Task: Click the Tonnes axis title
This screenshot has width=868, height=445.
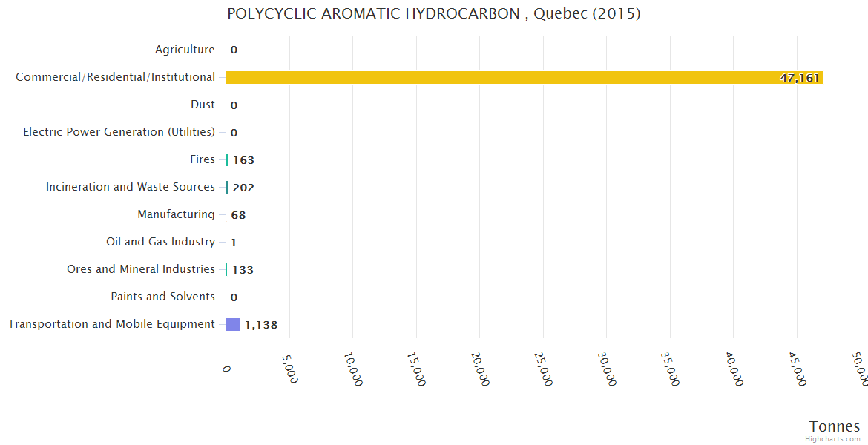Action: point(834,426)
